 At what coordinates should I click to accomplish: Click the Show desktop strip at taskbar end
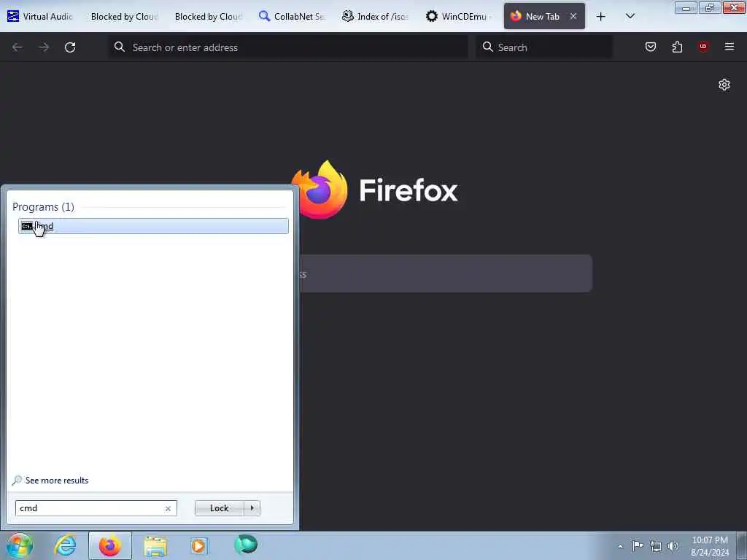click(742, 545)
